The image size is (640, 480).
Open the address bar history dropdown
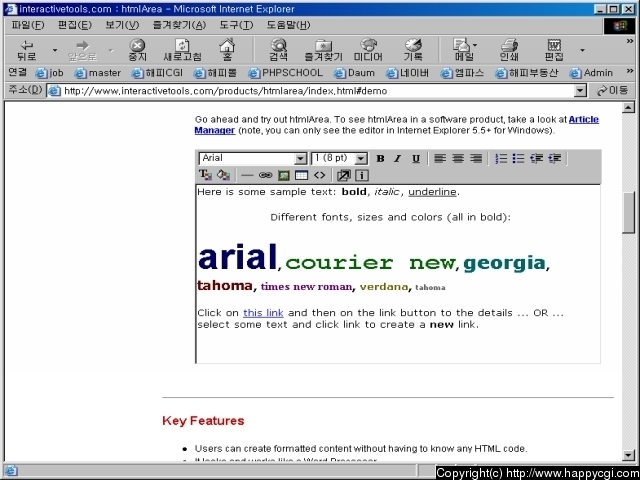pyautogui.click(x=580, y=91)
